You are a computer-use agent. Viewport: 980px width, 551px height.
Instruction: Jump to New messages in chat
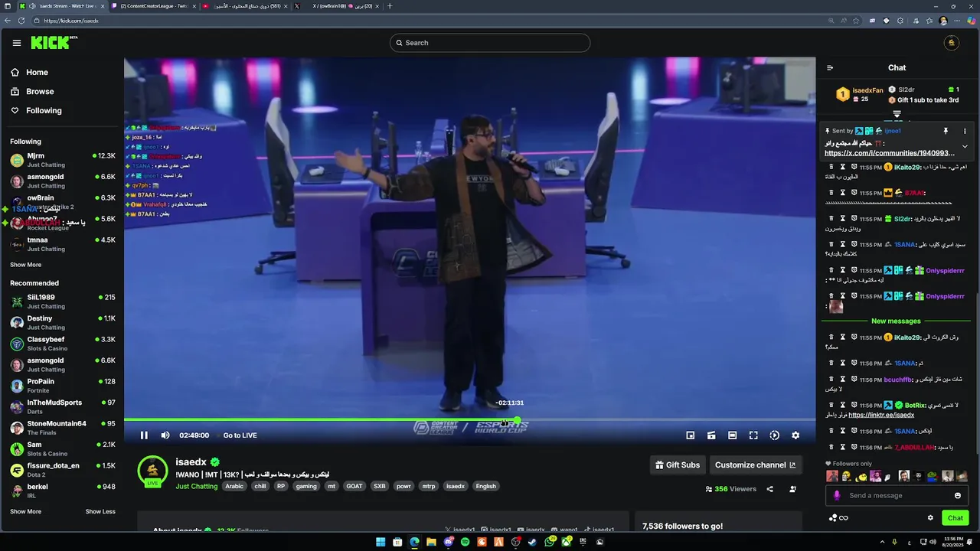coord(896,321)
